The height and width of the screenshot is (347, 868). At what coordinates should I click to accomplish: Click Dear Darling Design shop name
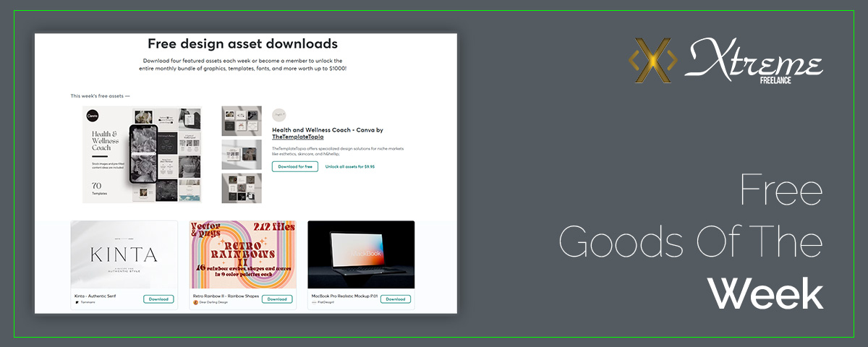212,303
